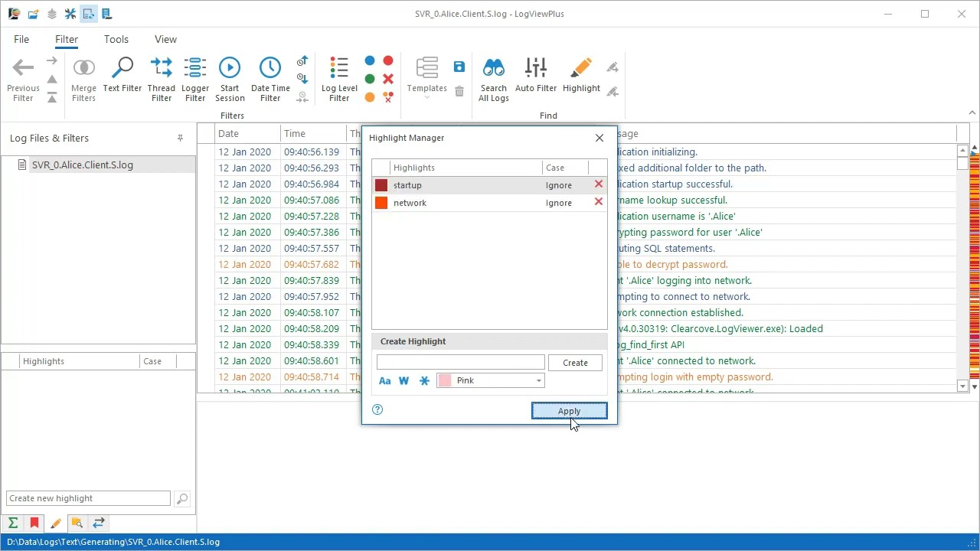Image resolution: width=980 pixels, height=551 pixels.
Task: Click the red circle log level filter
Action: [x=388, y=60]
